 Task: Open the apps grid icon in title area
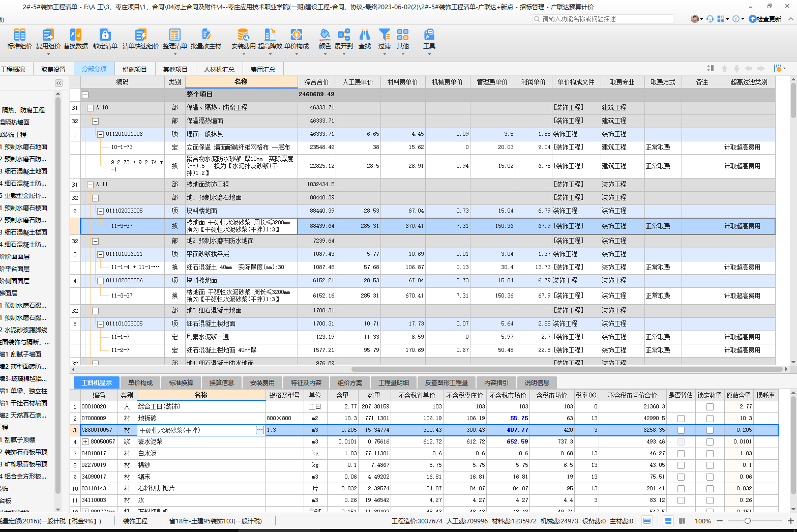tap(720, 19)
